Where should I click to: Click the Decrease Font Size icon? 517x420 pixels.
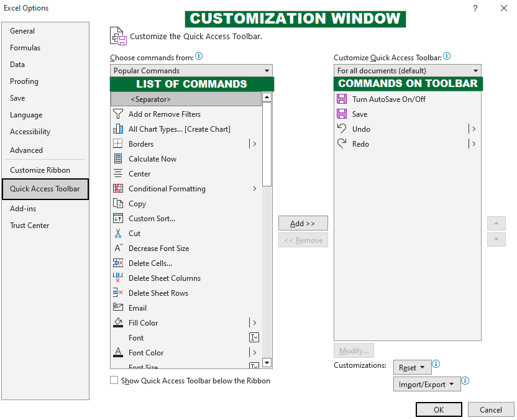pos(118,247)
